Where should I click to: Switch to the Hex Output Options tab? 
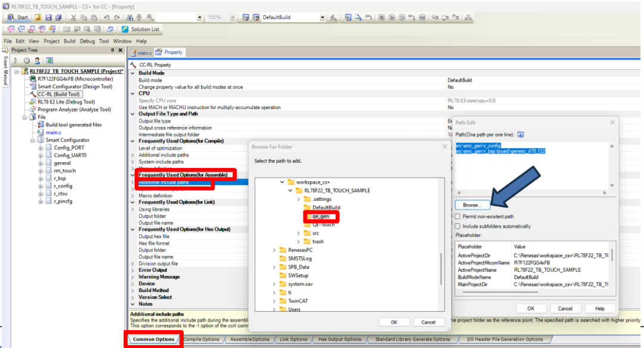[x=340, y=340]
